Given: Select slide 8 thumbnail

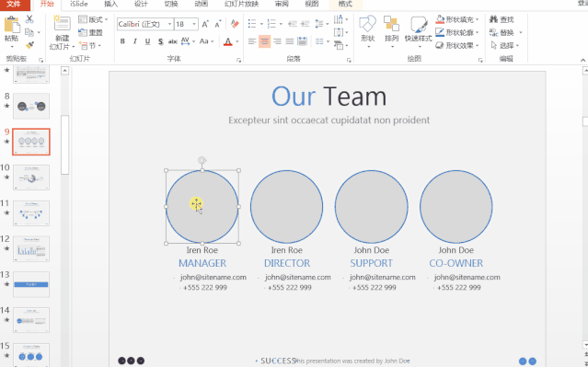Looking at the screenshot, I should tap(31, 106).
